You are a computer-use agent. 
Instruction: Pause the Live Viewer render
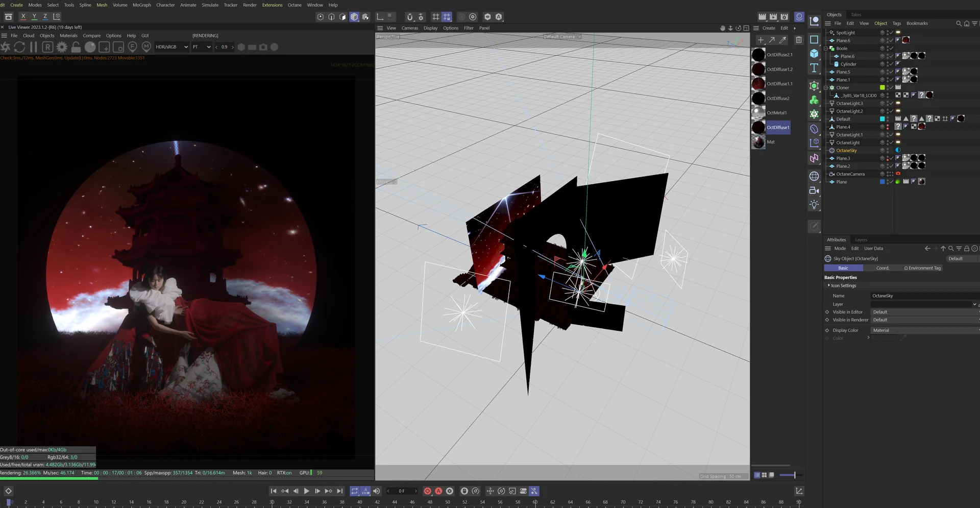pos(33,47)
